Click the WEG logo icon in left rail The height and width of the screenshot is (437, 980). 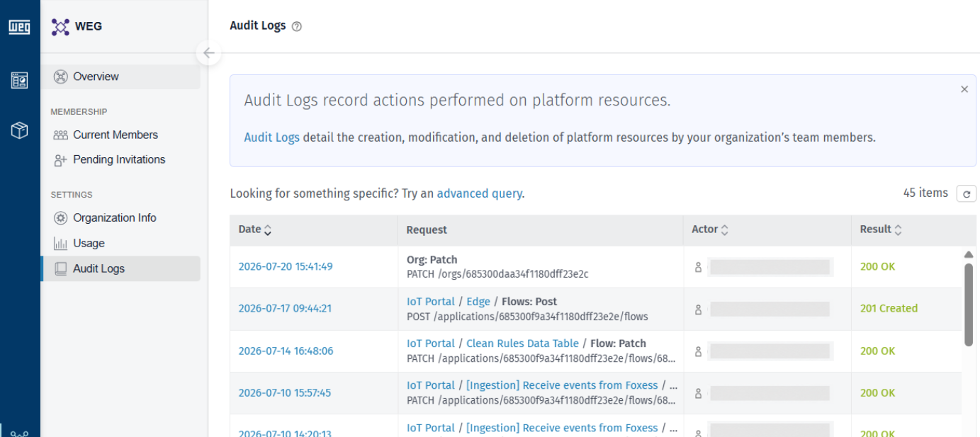19,28
